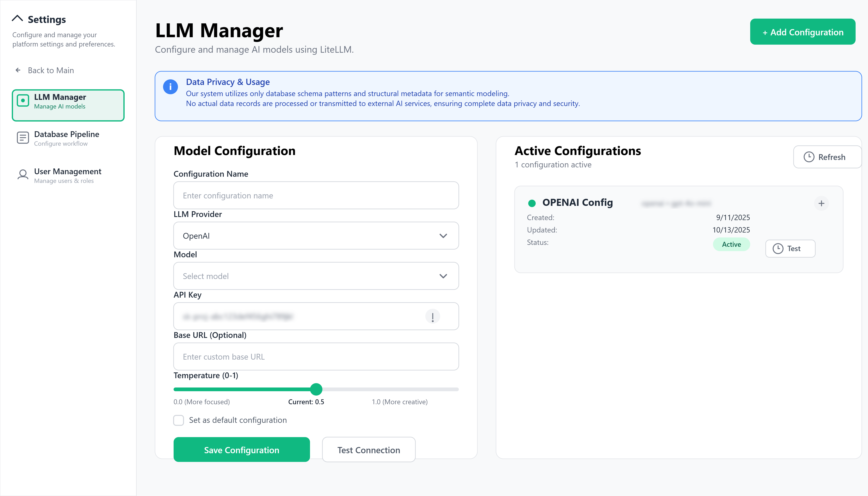Click the 1 configuration active text
Screen dimensions: 868x496
[x=553, y=165]
